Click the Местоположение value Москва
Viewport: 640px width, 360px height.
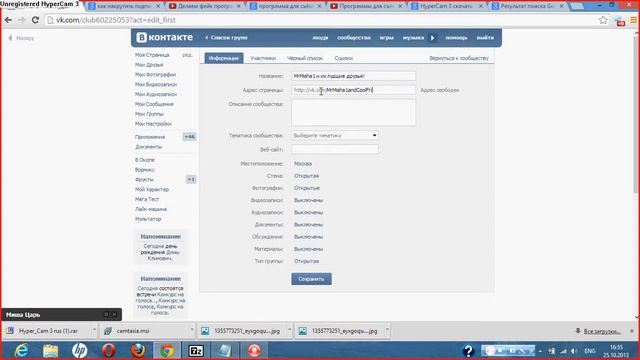coord(303,164)
